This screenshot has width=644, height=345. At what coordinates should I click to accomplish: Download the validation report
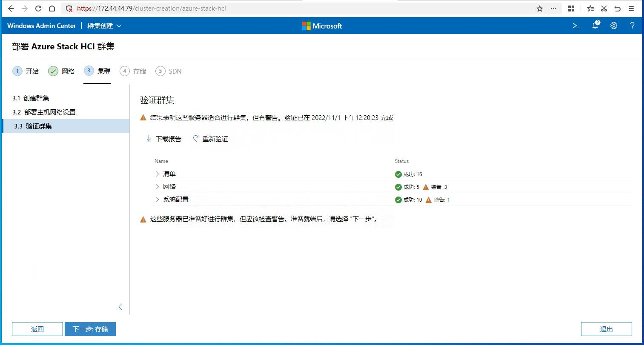click(163, 139)
